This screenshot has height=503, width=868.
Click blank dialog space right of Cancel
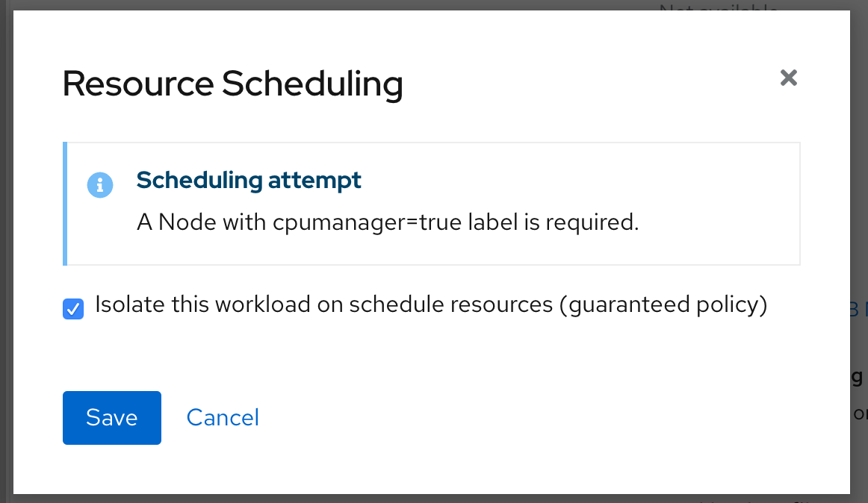click(526, 418)
